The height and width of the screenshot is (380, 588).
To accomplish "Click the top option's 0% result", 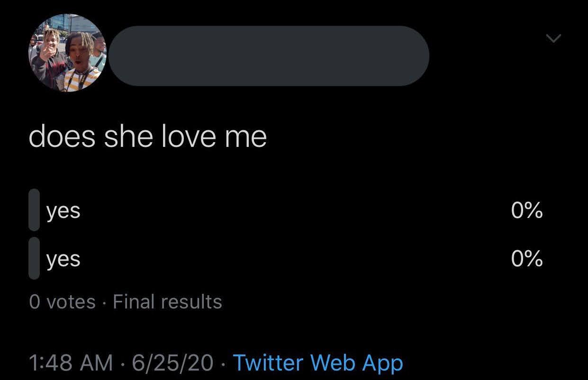I will click(x=527, y=210).
